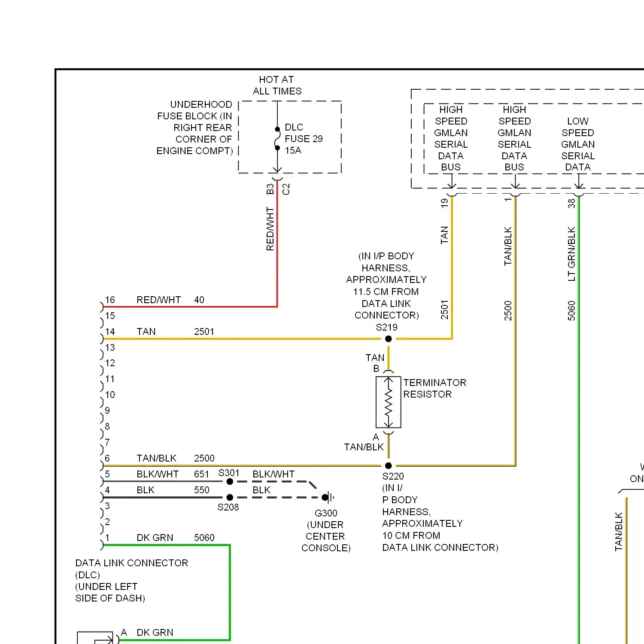Click the 'S219' splice label
This screenshot has height=644, width=644.
point(386,327)
